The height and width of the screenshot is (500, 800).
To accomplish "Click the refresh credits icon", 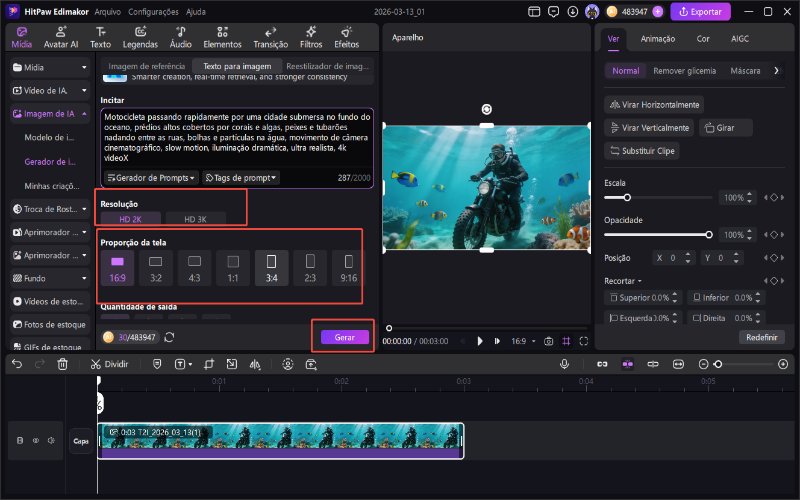I will point(169,337).
